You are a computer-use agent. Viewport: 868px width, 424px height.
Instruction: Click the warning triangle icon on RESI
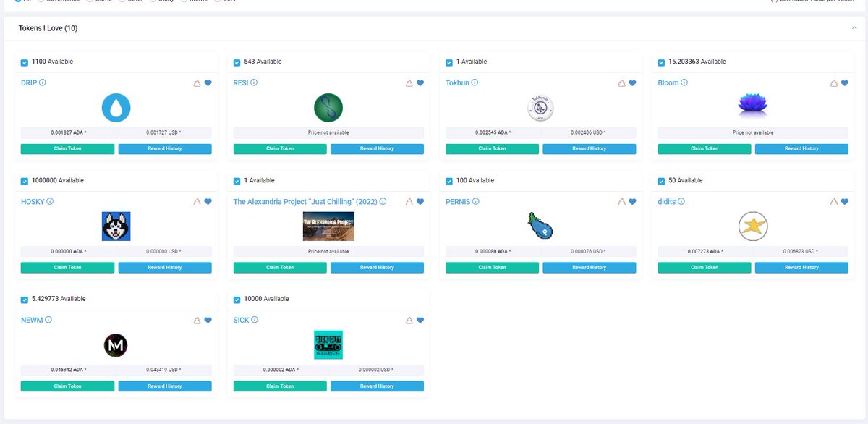coord(409,83)
